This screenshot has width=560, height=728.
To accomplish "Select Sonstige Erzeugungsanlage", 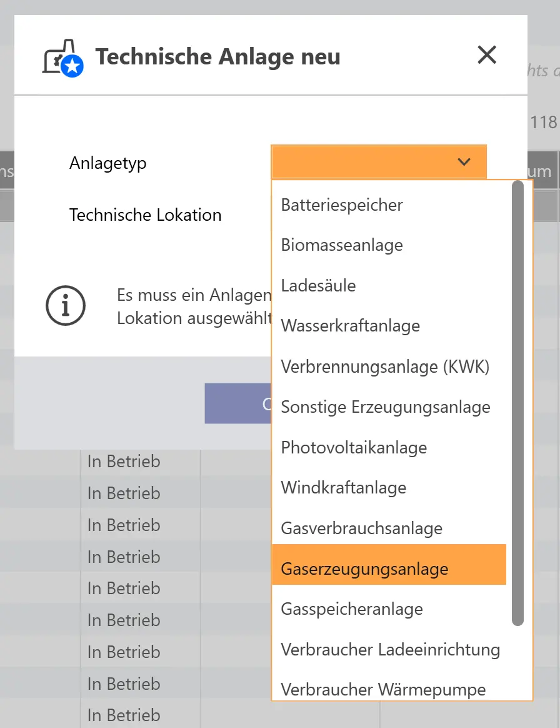I will (386, 407).
